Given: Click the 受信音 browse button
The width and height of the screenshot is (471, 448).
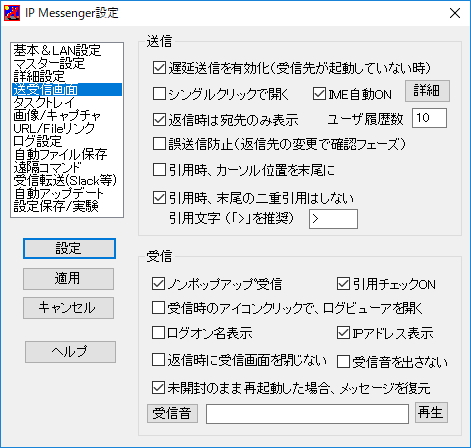Looking at the screenshot, I should pyautogui.click(x=172, y=413).
